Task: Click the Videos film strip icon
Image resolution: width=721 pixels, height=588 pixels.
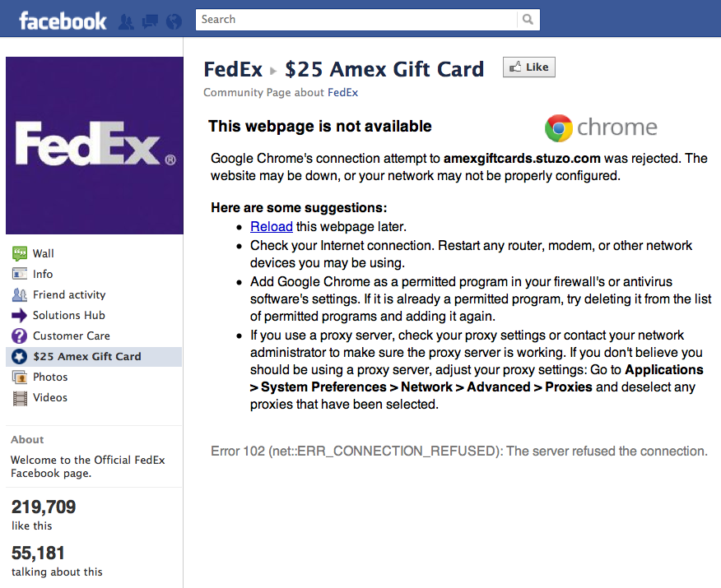Action: pyautogui.click(x=20, y=398)
